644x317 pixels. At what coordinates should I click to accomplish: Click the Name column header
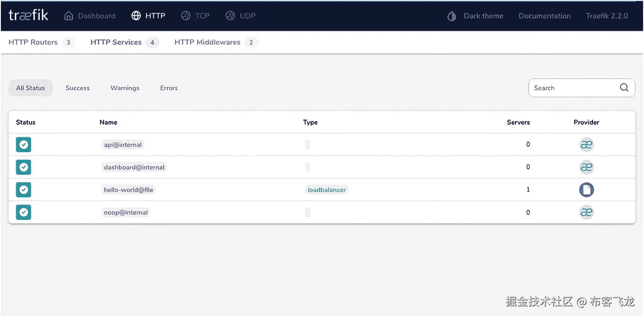click(x=108, y=122)
